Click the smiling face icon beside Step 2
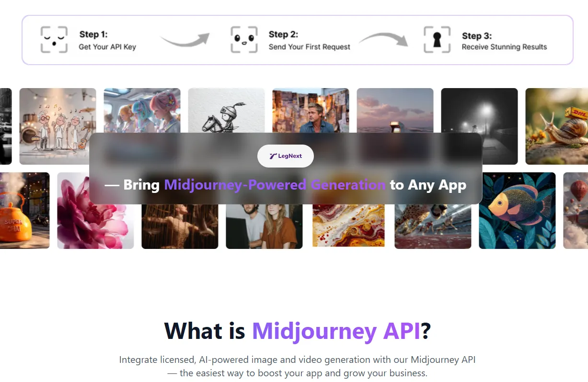 (244, 40)
